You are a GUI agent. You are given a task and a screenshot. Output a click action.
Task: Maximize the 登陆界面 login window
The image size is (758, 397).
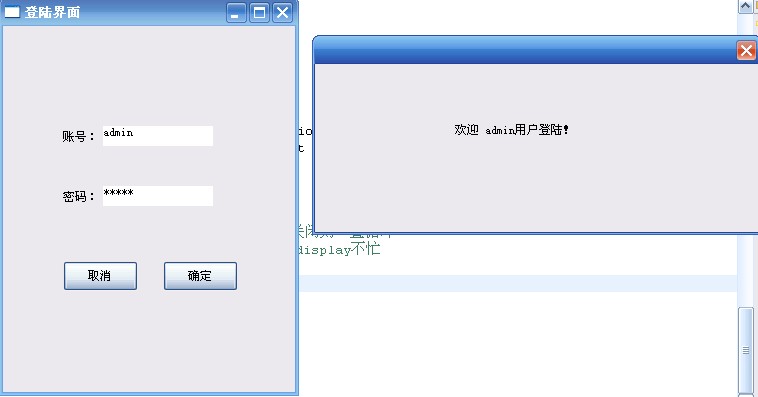[259, 13]
